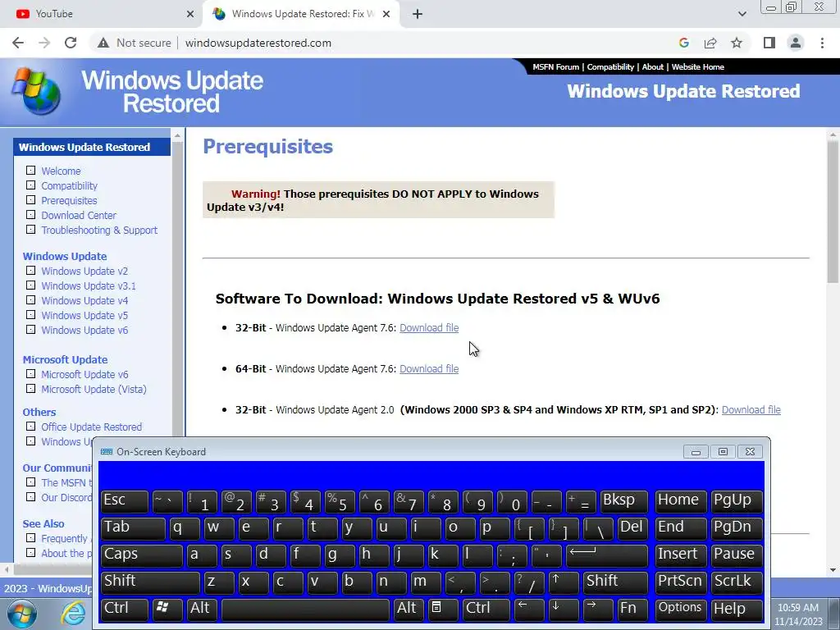
Task: Click the share page icon
Action: point(710,43)
